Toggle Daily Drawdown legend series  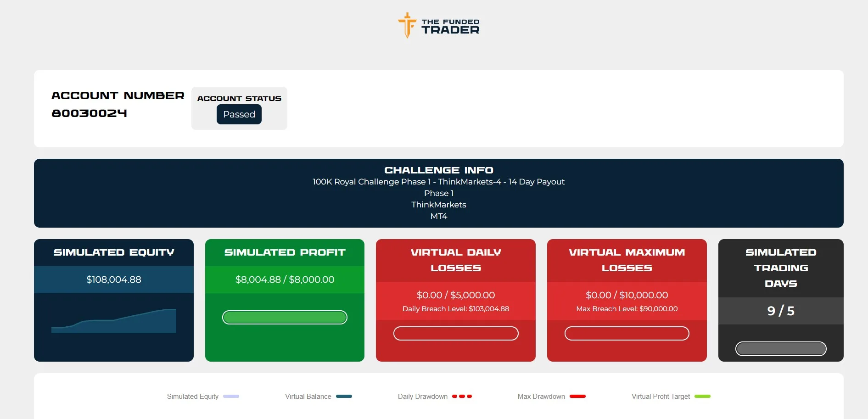[422, 397]
